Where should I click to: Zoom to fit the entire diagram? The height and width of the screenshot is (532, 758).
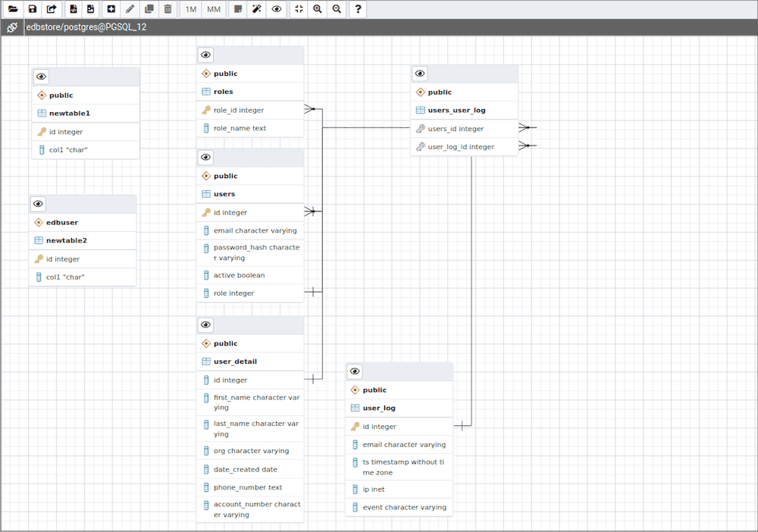[299, 8]
